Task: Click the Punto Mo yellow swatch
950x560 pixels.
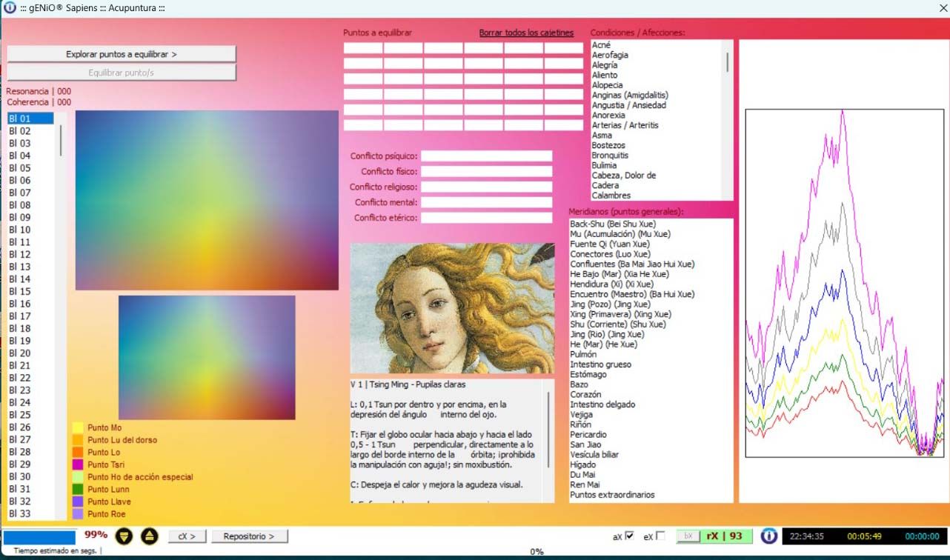Action: pyautogui.click(x=78, y=427)
